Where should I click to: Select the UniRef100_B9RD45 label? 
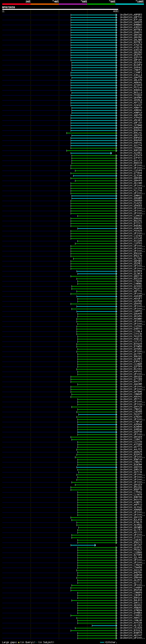click(131, 128)
